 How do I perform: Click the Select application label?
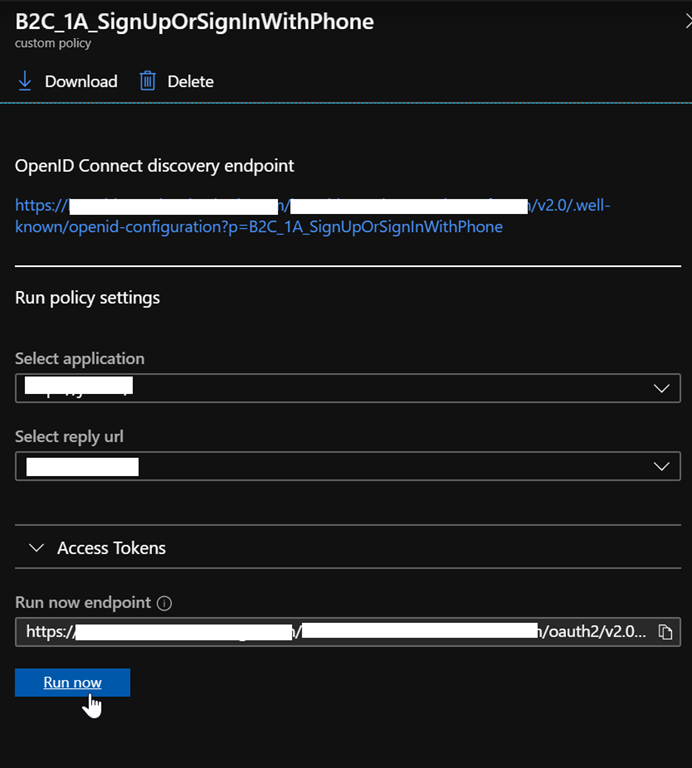[80, 359]
